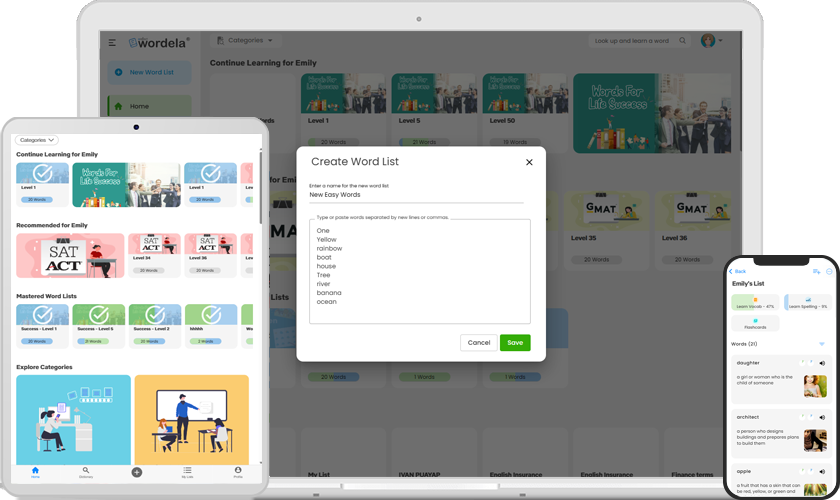The width and height of the screenshot is (840, 500).
Task: Click the search magnifier in word lookup
Action: click(x=682, y=41)
